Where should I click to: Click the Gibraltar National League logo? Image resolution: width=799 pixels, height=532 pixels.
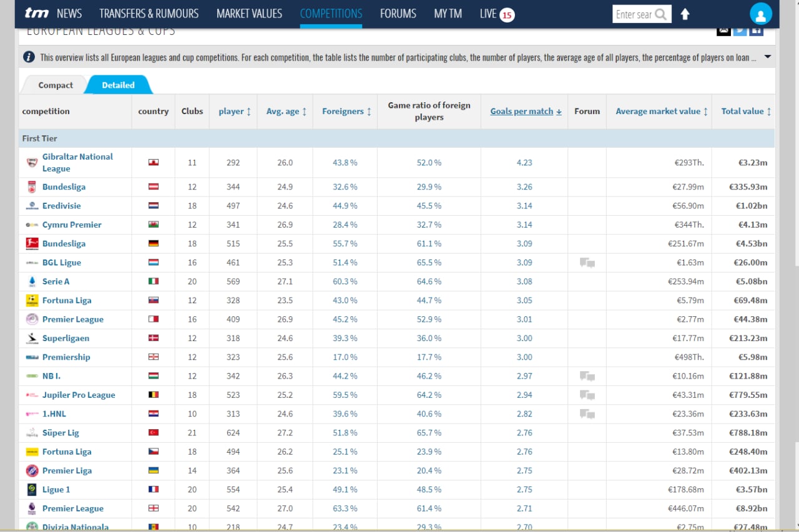click(x=32, y=163)
